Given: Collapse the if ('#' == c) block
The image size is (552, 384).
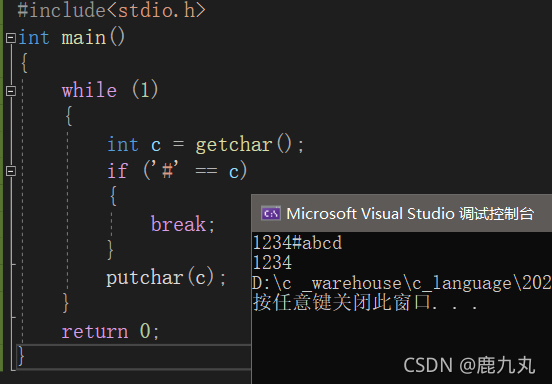Looking at the screenshot, I should point(11,171).
